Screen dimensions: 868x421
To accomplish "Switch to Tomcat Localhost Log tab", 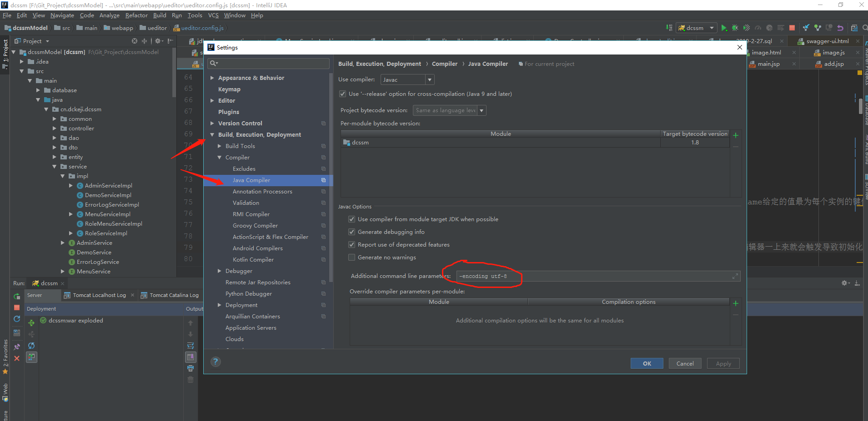I will pyautogui.click(x=99, y=295).
